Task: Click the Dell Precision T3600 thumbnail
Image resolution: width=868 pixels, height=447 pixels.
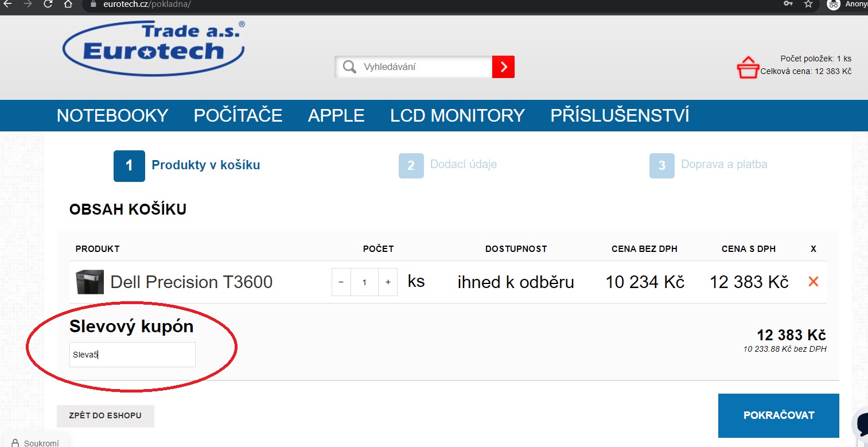Action: coord(89,282)
